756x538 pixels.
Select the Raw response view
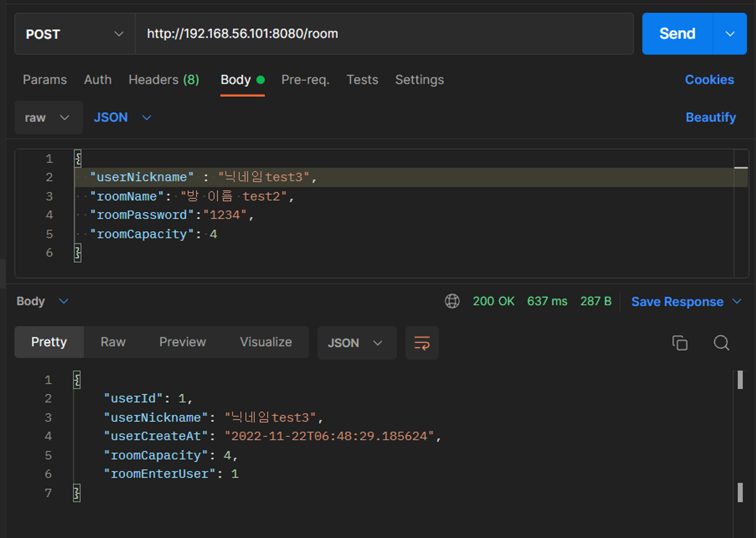pyautogui.click(x=113, y=342)
